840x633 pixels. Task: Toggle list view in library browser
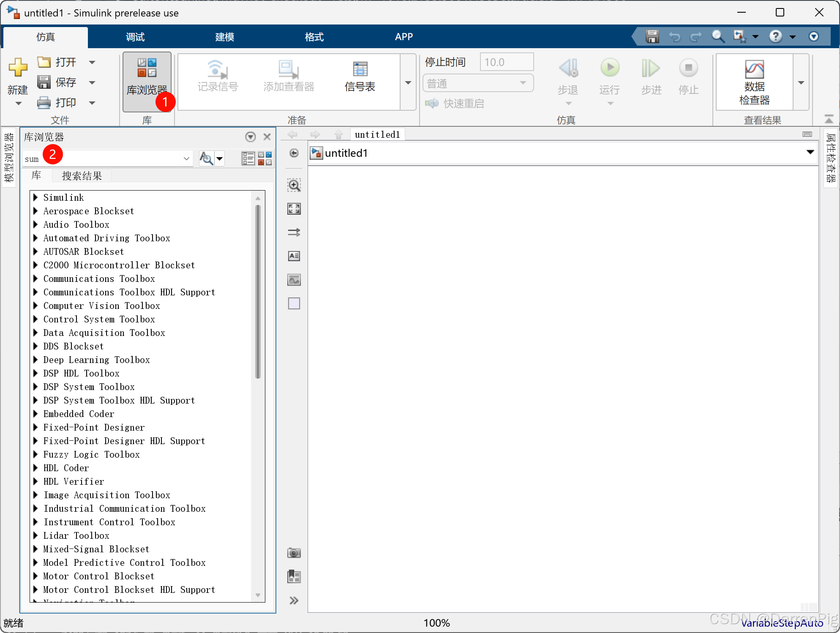[248, 158]
